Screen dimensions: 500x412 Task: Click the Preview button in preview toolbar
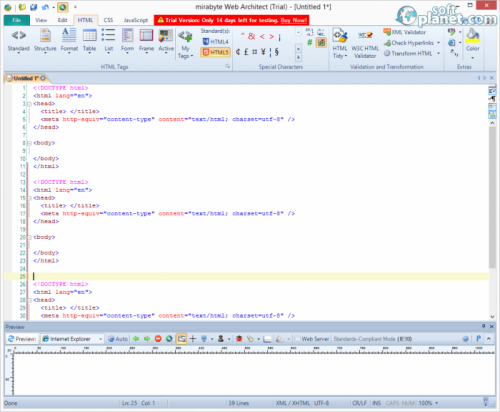tap(22, 339)
